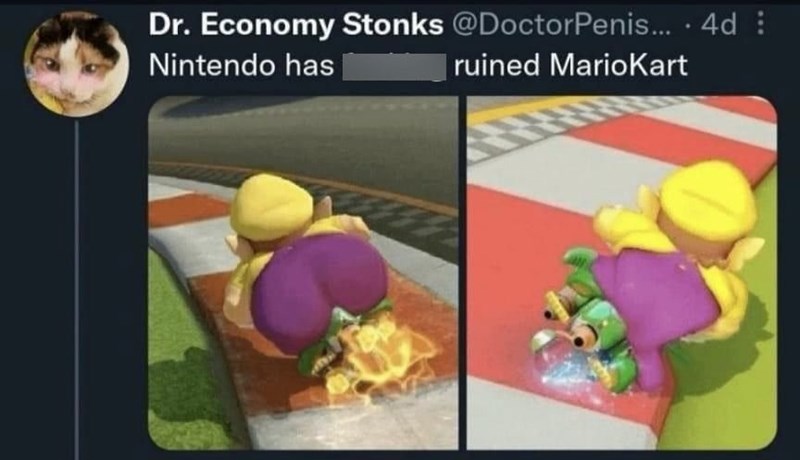Open the Dr. Economy Stonks display name

click(296, 24)
